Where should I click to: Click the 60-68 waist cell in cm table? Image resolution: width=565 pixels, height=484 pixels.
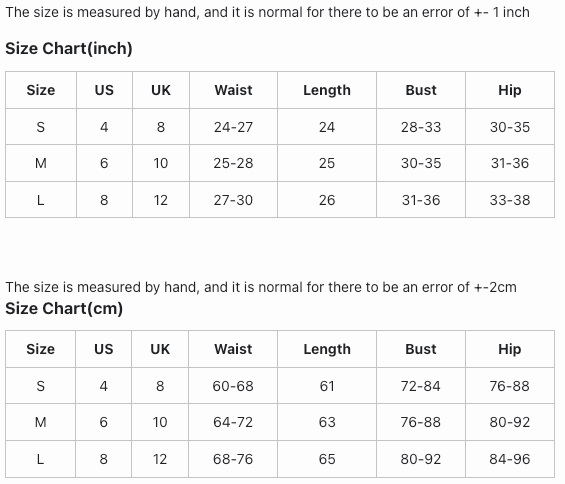(233, 386)
